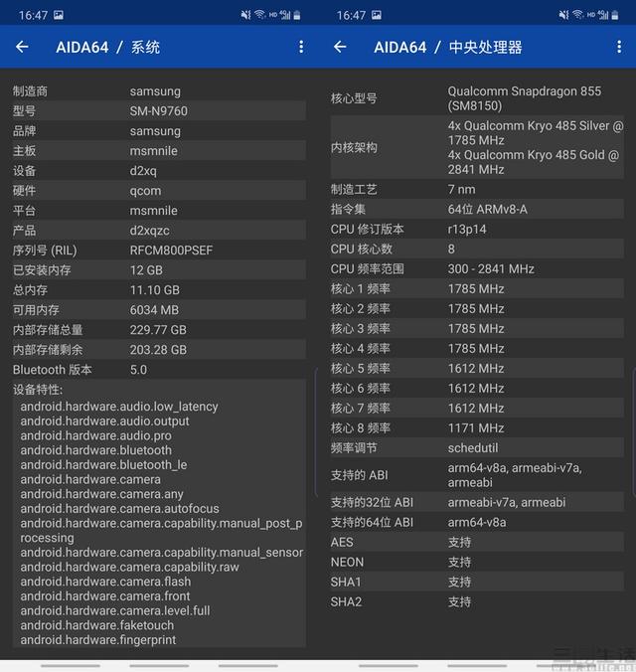Screen dimensions: 636x672
Task: Select the 核心 1 频率 row
Action: point(477,289)
